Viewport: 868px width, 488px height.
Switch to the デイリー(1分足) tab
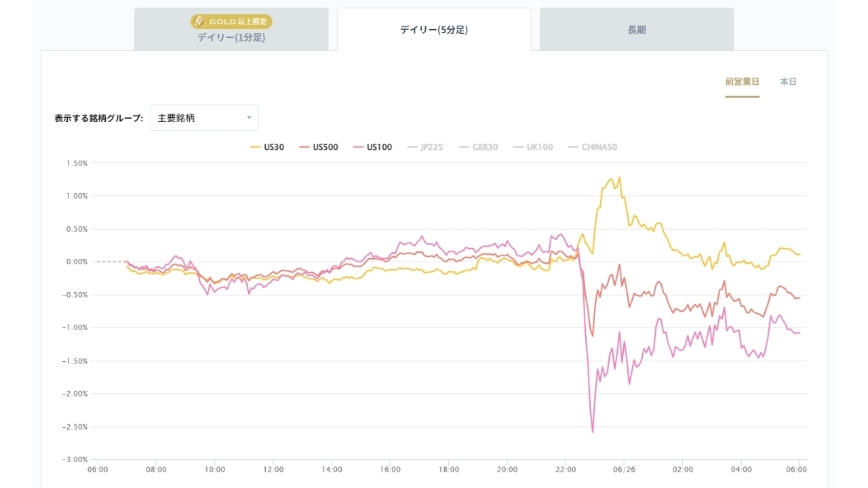coord(231,29)
